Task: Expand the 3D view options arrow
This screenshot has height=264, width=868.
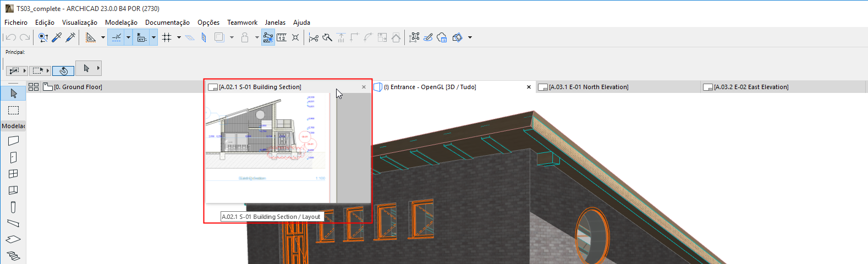Action: coord(470,37)
